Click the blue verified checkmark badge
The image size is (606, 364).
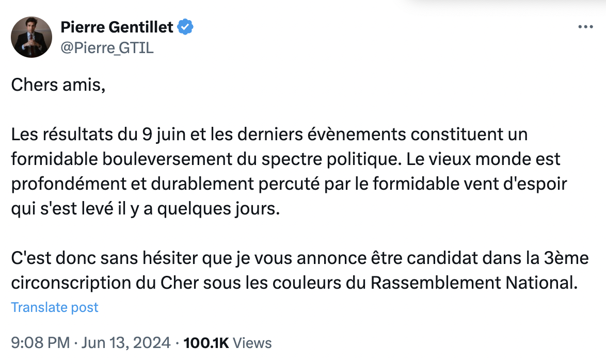(185, 27)
